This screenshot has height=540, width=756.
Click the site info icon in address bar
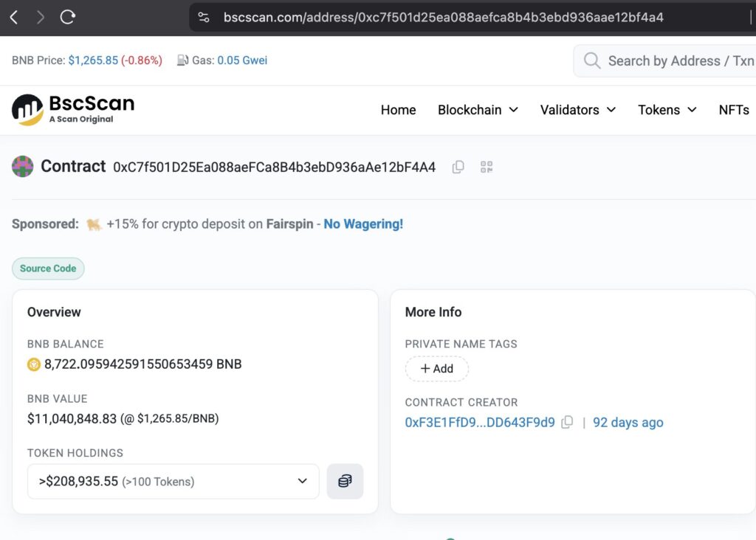(x=205, y=17)
